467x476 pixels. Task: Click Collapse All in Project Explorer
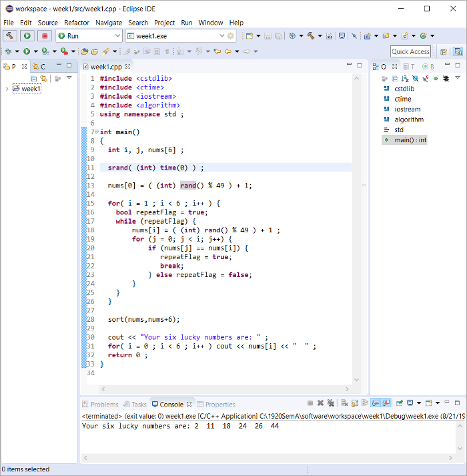[33, 79]
